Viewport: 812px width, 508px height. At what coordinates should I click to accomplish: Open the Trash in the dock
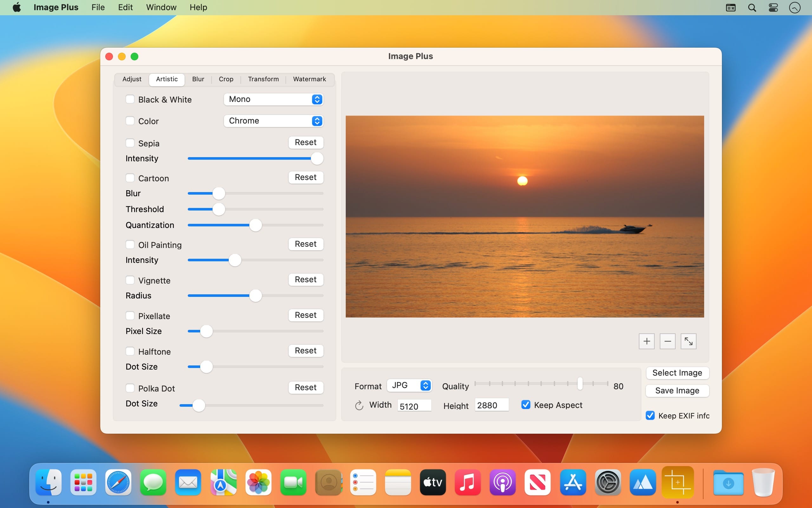(763, 483)
